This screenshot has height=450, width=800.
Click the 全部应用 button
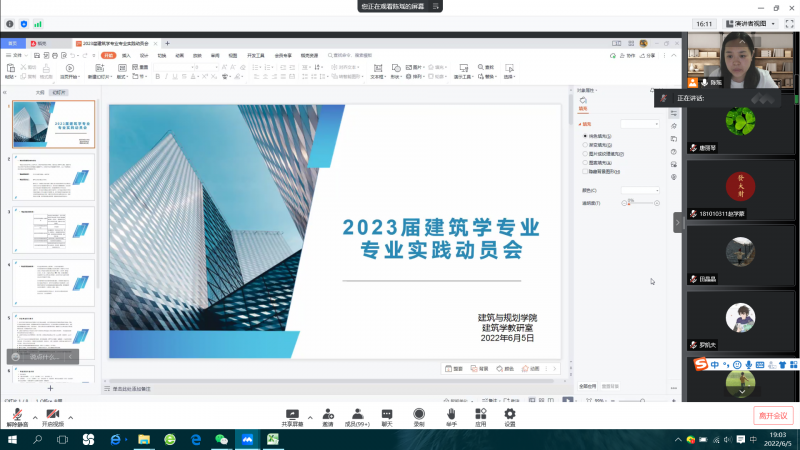588,385
